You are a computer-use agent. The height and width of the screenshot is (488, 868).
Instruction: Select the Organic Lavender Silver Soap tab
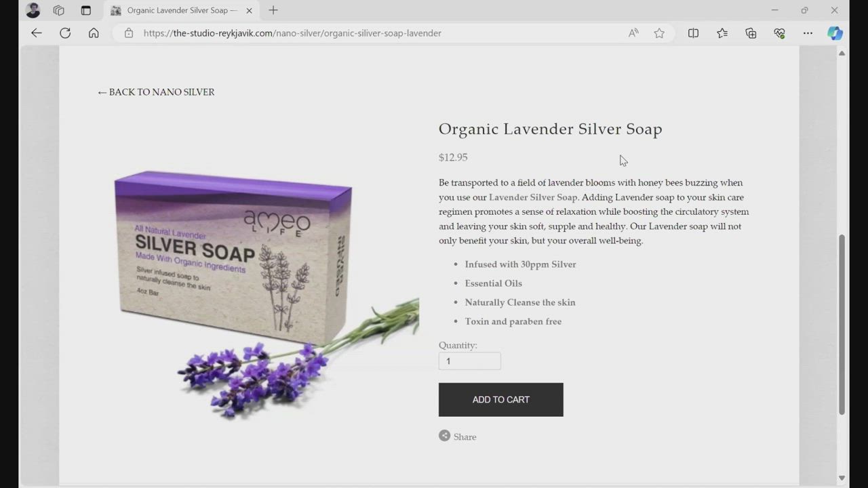click(x=180, y=10)
